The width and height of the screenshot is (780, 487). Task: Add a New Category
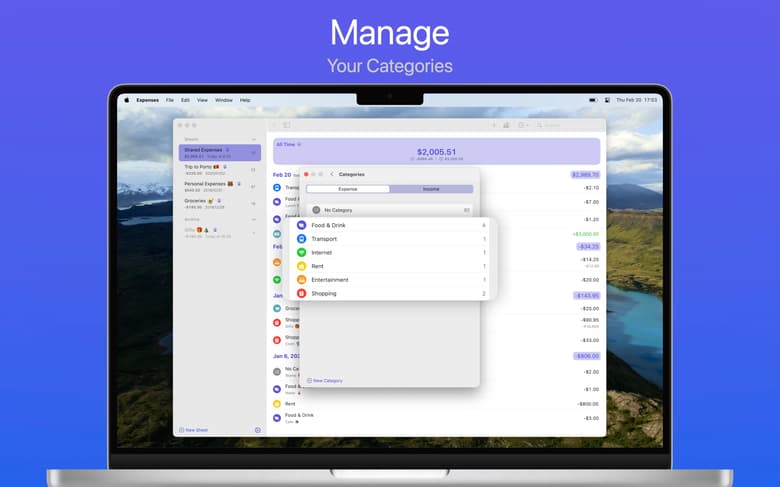tap(325, 381)
